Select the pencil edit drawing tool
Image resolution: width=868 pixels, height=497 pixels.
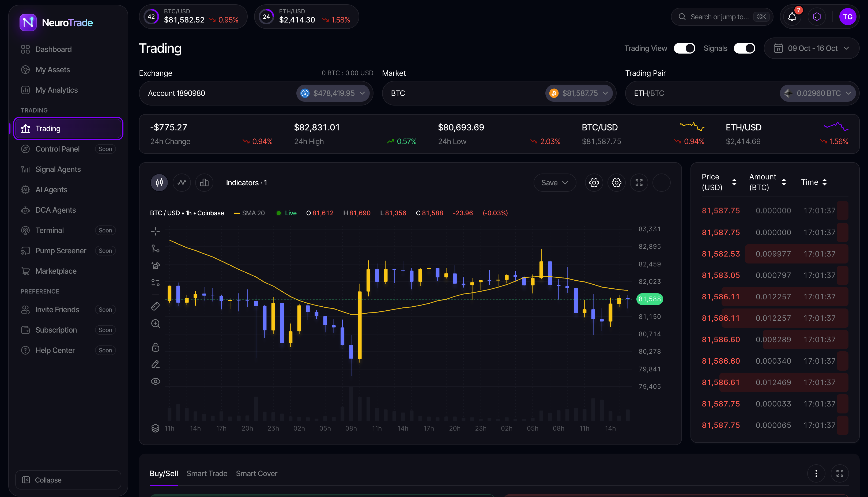tap(155, 364)
